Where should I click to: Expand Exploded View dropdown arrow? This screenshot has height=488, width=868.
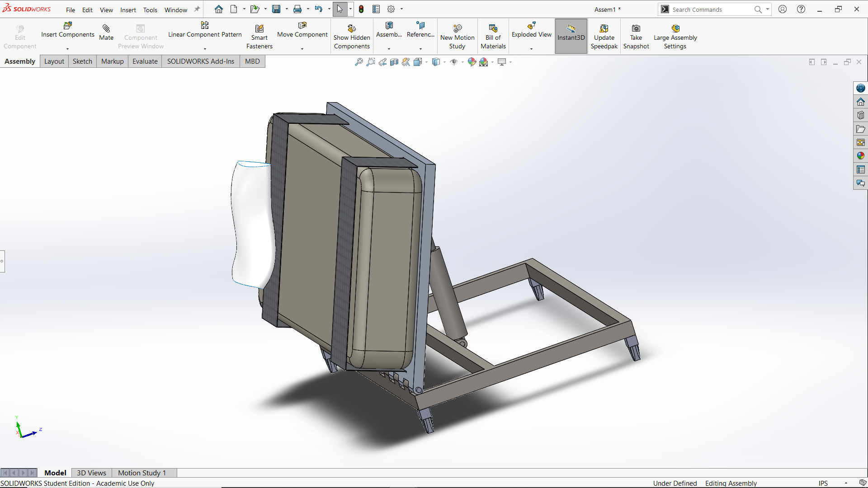[x=531, y=49]
